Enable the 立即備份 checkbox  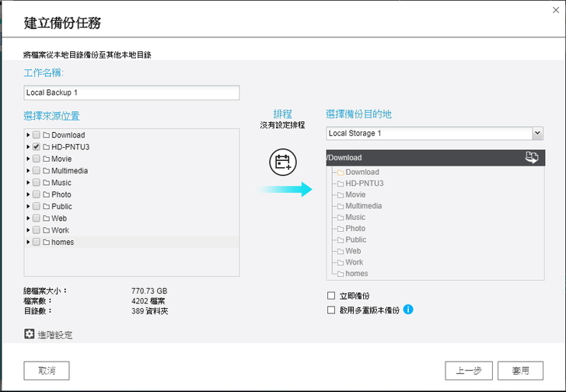point(331,296)
